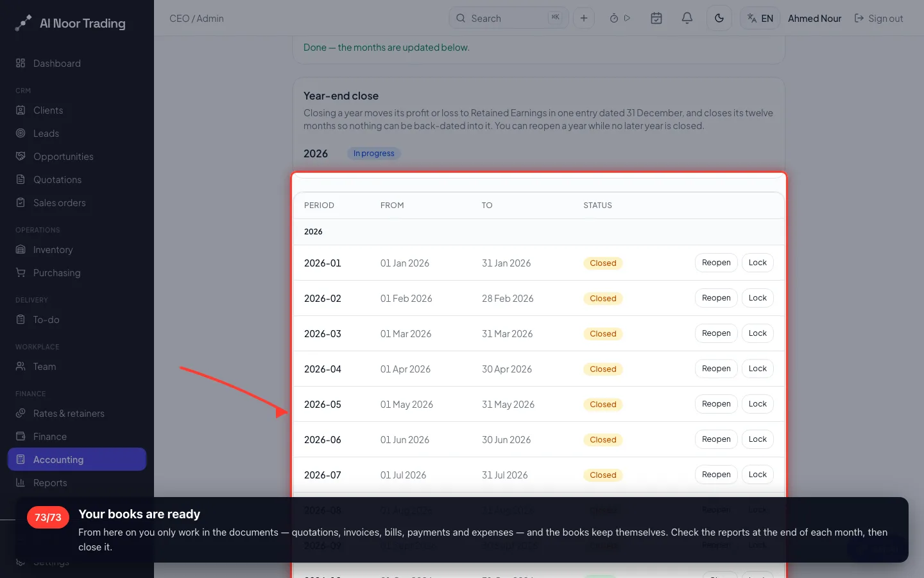Reopen period 2026-06
Screen dimensions: 924x578
point(716,439)
